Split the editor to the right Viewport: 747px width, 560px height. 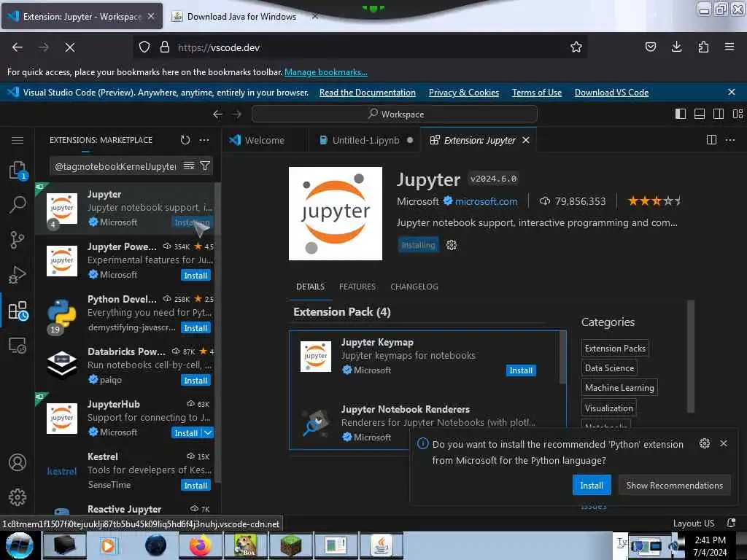click(x=711, y=140)
